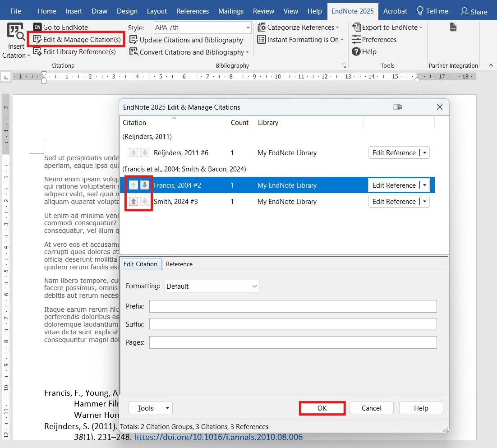Open the Formatting dropdown set to Default
This screenshot has width=497, height=448.
point(212,286)
